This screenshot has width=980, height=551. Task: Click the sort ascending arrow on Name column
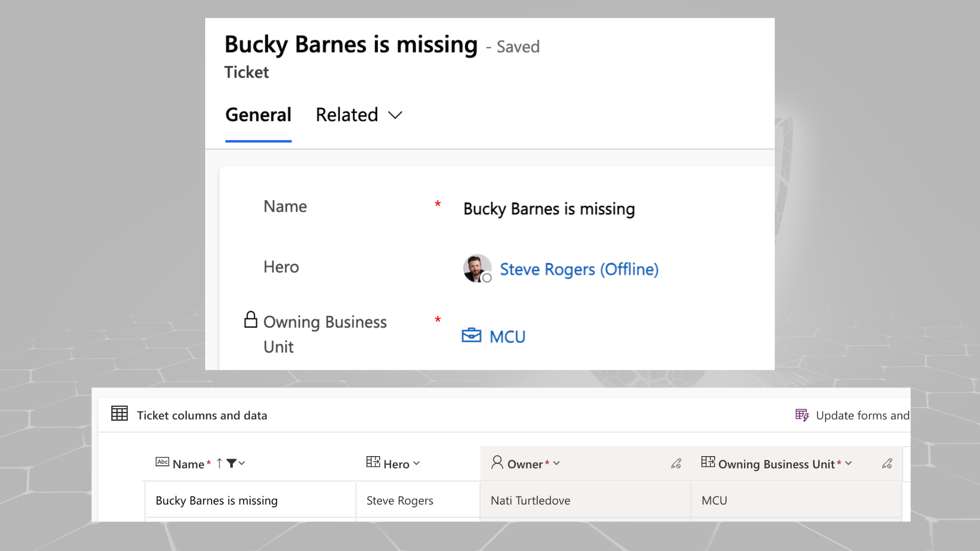(219, 463)
